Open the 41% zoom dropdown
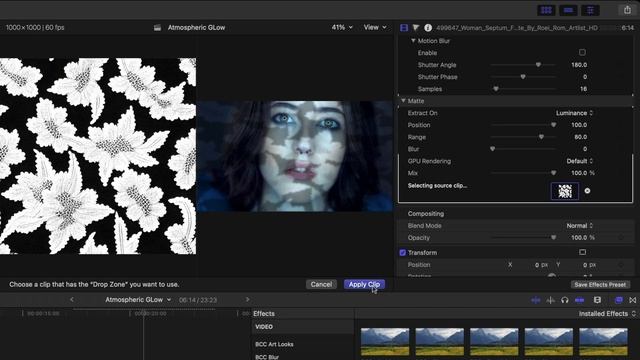 click(342, 27)
